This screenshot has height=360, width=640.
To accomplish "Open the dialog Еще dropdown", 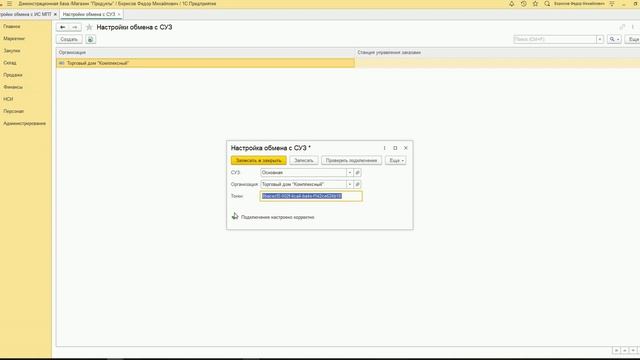I will (x=396, y=160).
